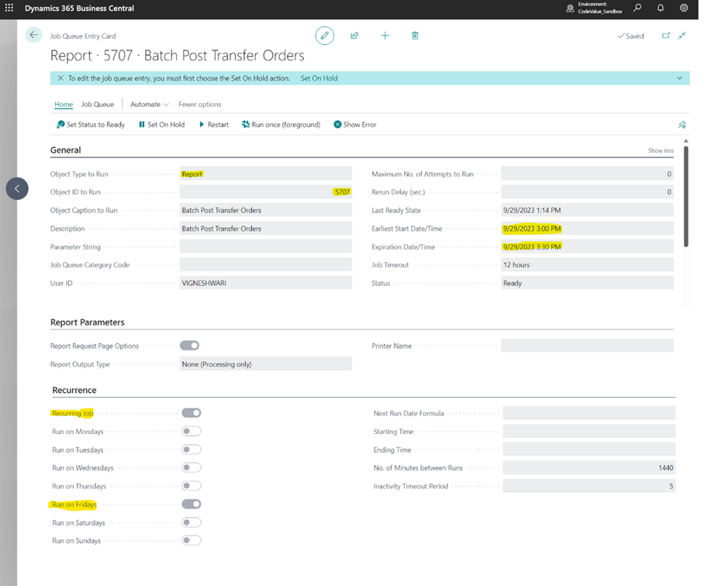
Task: Open the Report Output Type dropdown
Action: coord(266,364)
